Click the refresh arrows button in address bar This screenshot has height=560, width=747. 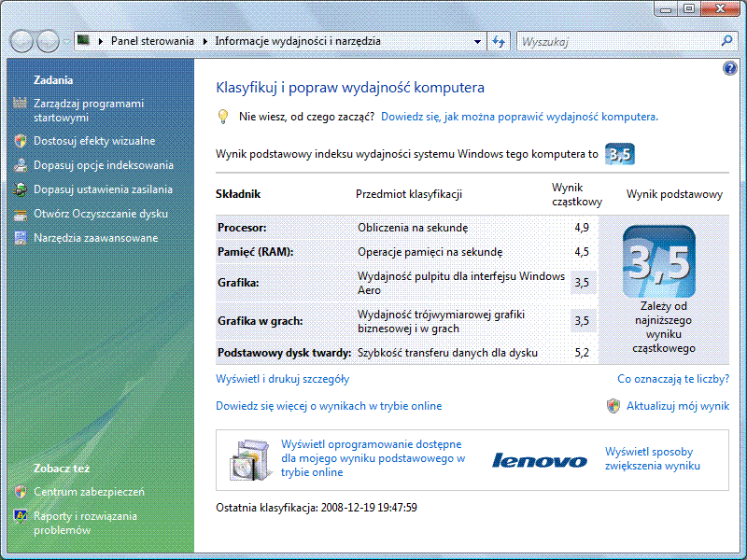[x=499, y=41]
